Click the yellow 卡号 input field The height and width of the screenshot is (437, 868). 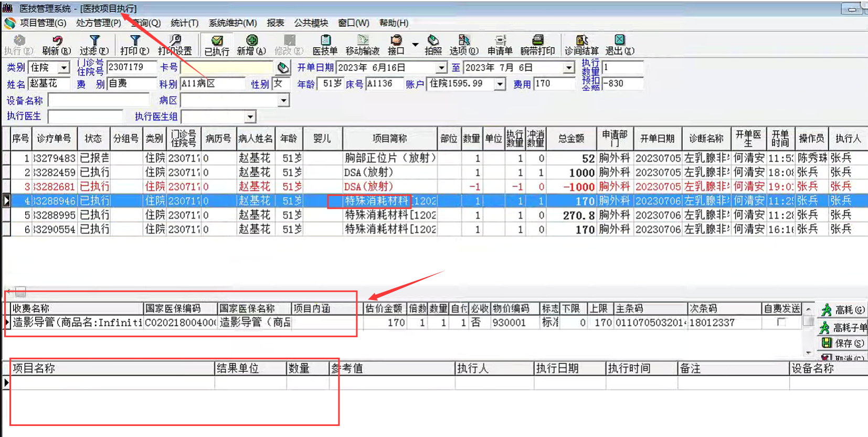[227, 67]
